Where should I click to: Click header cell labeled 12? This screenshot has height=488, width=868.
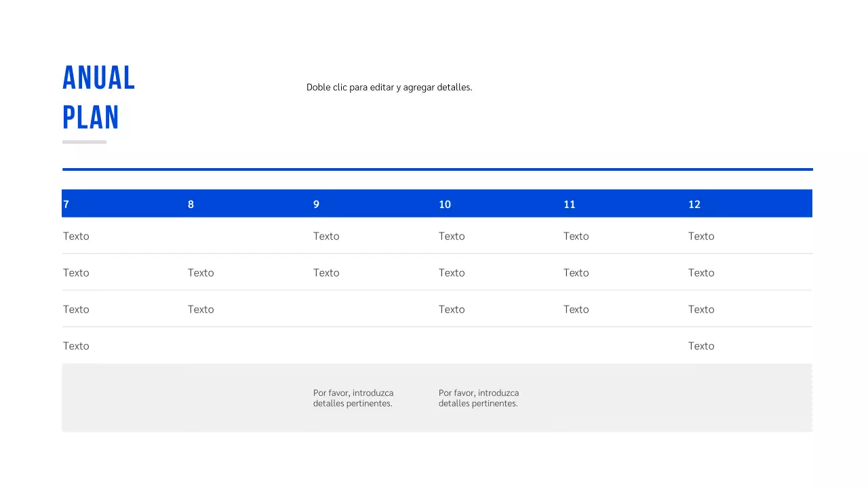[694, 204]
